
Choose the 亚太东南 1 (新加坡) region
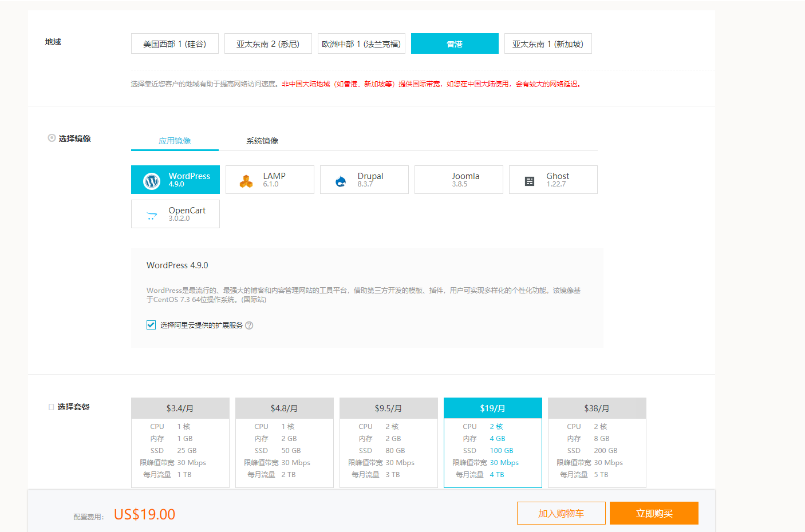tap(548, 43)
